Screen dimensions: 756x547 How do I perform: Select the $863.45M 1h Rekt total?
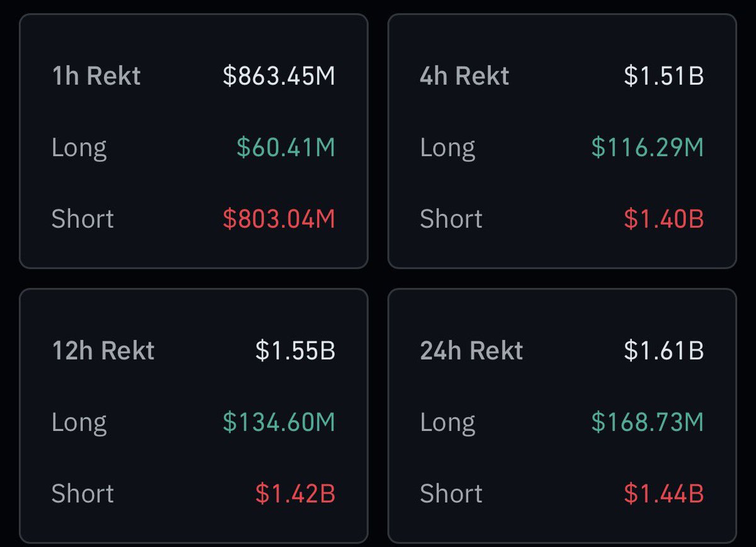point(279,76)
